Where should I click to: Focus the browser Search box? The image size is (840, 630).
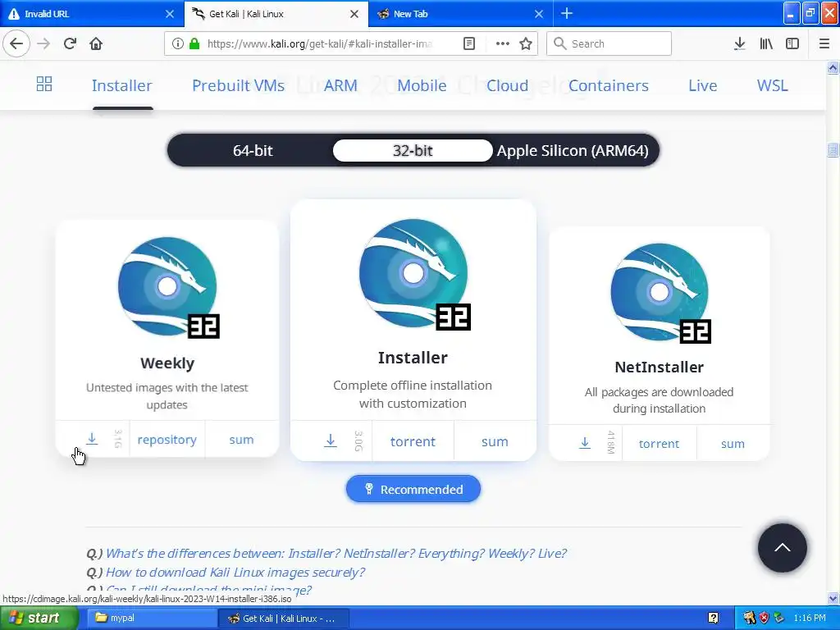click(x=609, y=43)
